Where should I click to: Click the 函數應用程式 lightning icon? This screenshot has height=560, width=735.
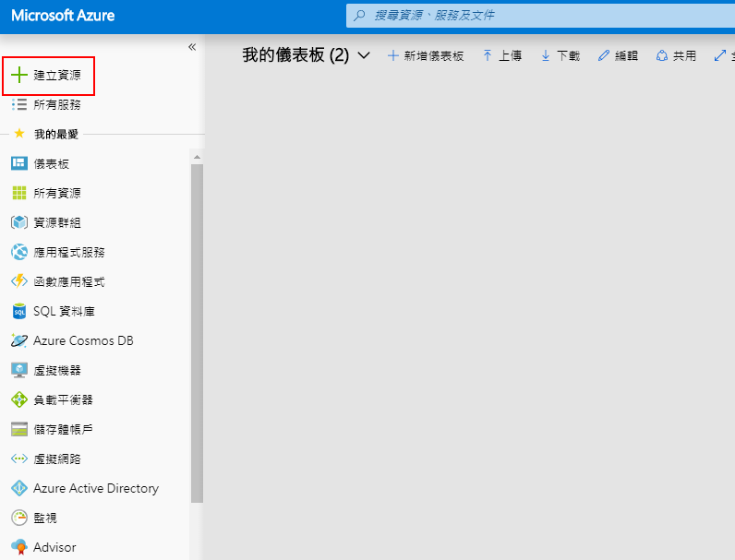[19, 281]
